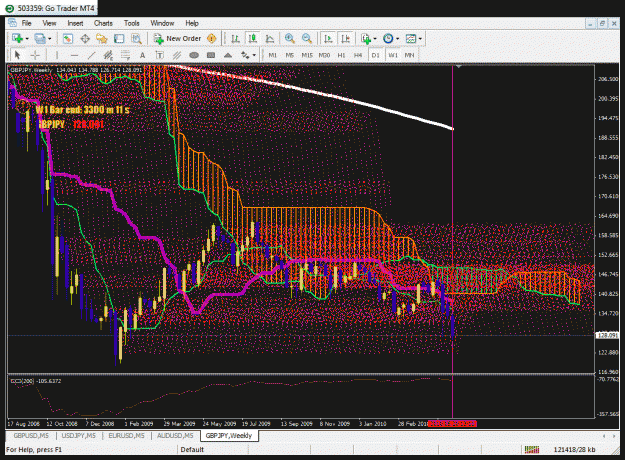625x460 pixels.
Task: Open the Strategy Tester icon
Action: [x=136, y=39]
